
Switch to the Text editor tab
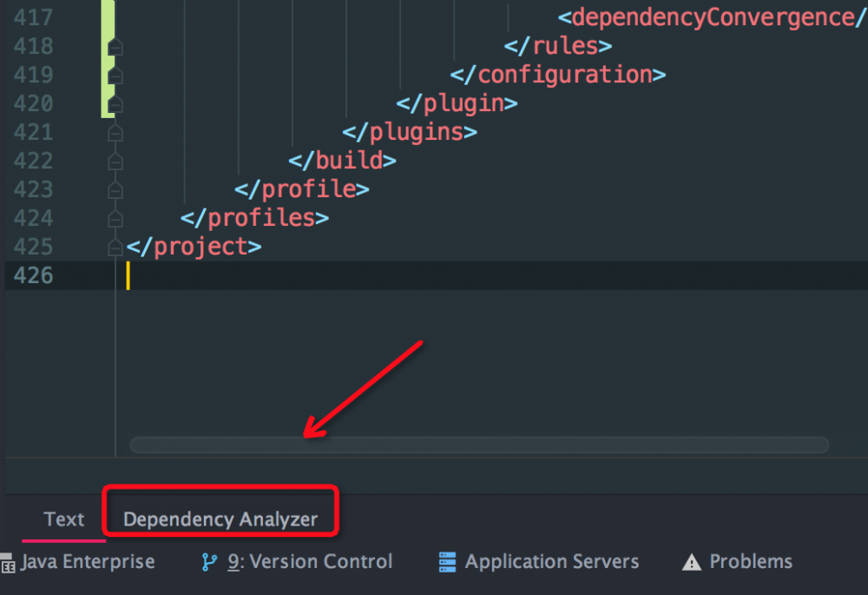(x=64, y=519)
